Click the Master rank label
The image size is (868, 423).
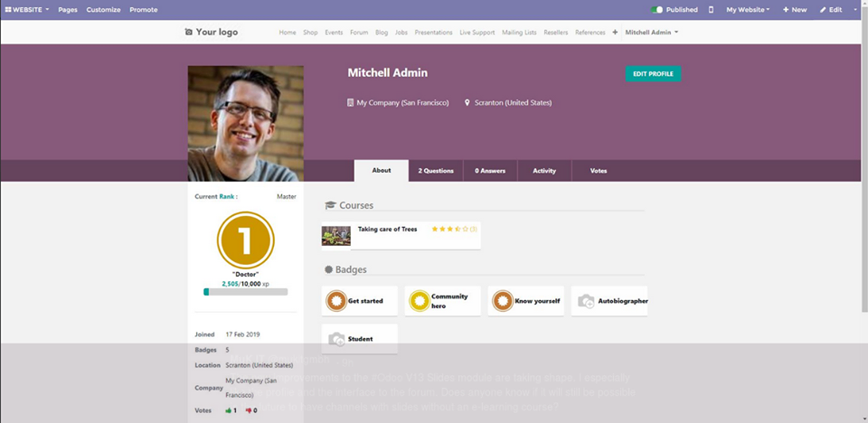(287, 196)
